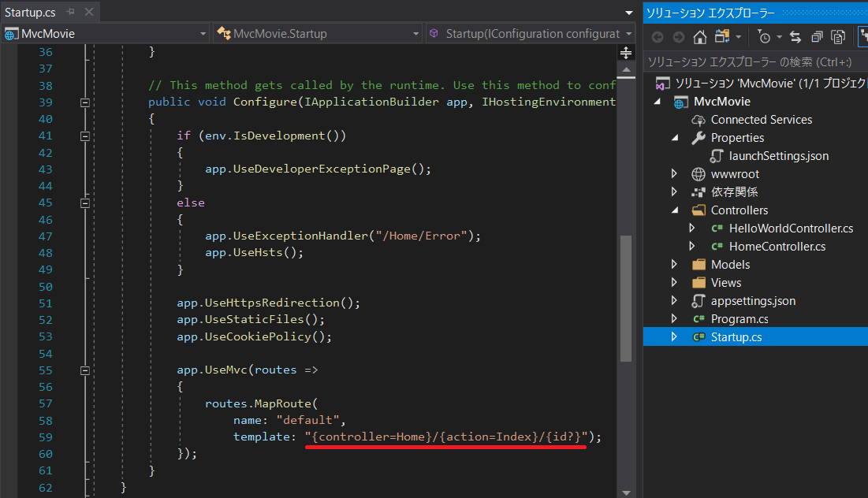Click app.UseCookiePolicy(); on line 53
This screenshot has height=498, width=868.
pos(254,336)
